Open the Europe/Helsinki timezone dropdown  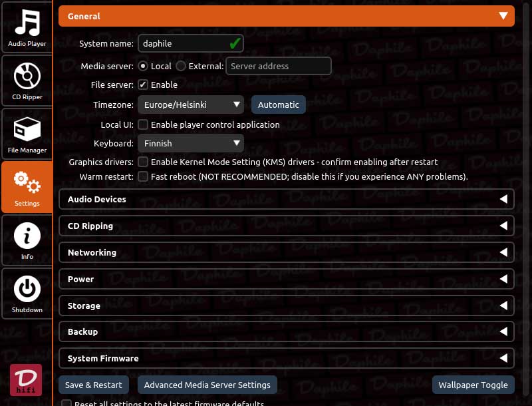[x=191, y=104]
